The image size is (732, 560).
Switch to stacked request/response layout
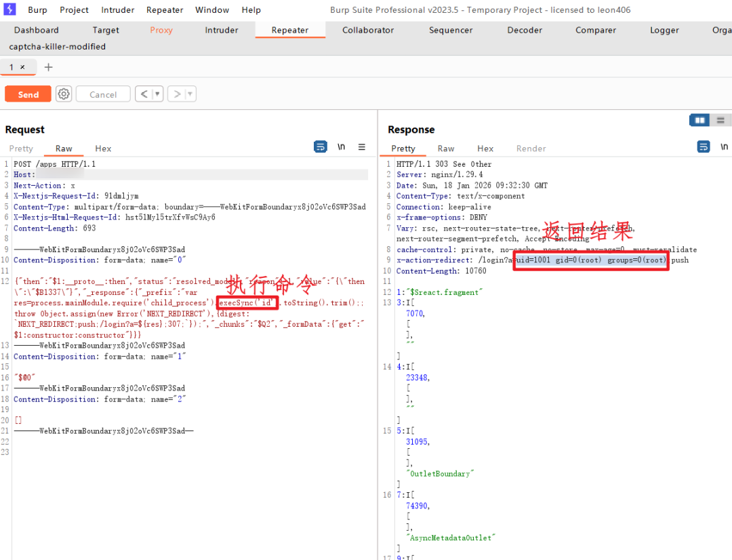point(720,121)
